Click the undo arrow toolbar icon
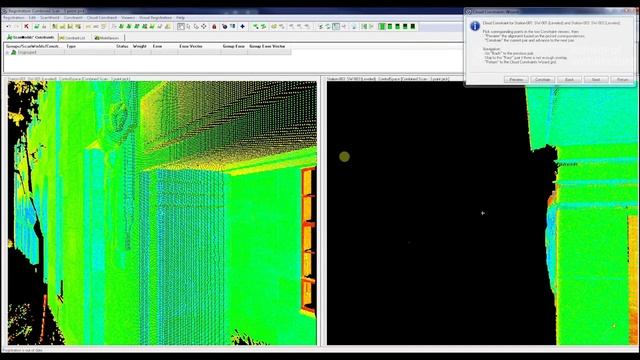640x360 pixels. click(x=7, y=27)
